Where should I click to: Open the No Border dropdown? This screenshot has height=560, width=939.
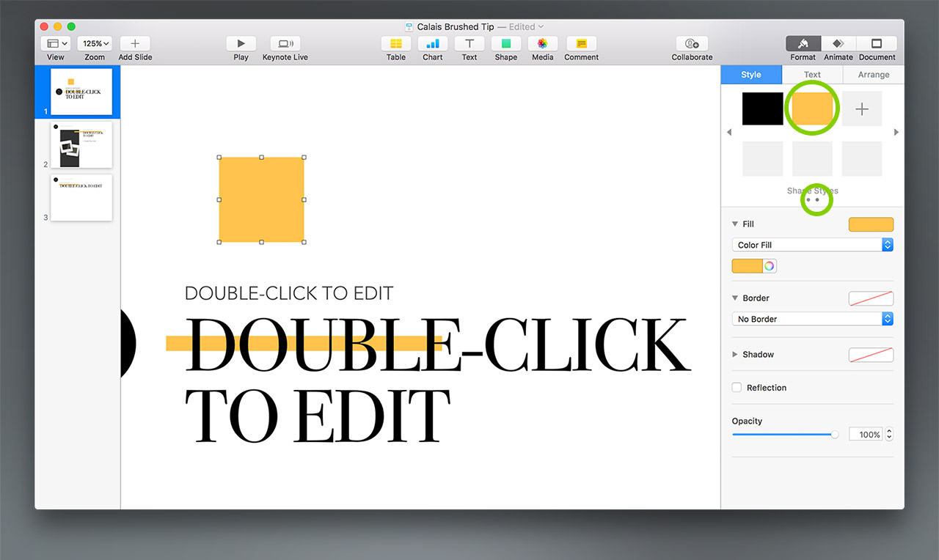click(x=812, y=319)
